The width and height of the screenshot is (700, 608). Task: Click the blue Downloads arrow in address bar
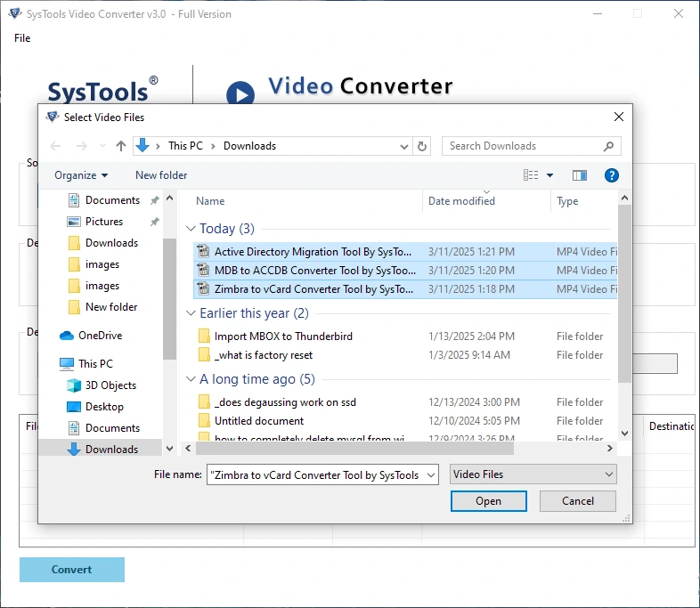tap(142, 145)
